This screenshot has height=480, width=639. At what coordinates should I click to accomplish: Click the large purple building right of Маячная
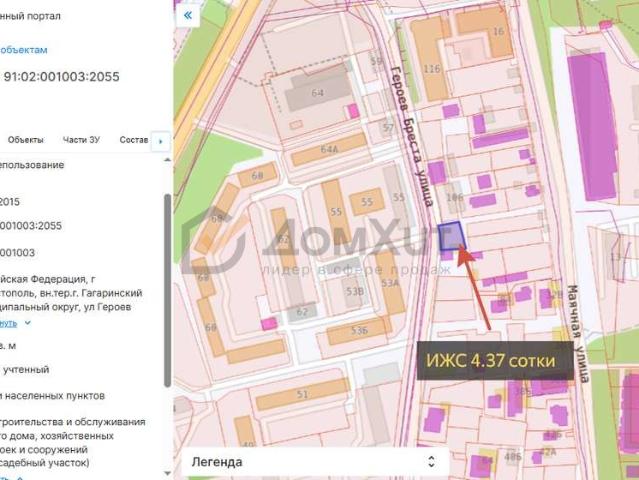point(592,127)
